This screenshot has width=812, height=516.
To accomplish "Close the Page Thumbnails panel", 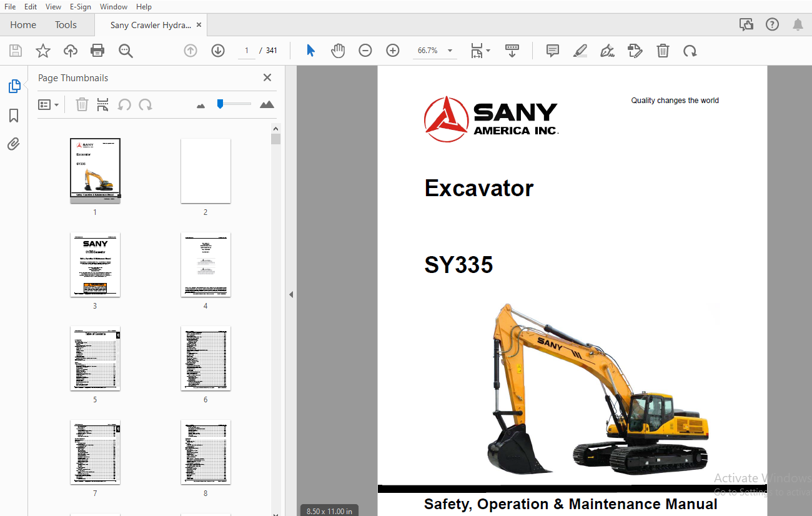I will click(x=267, y=77).
